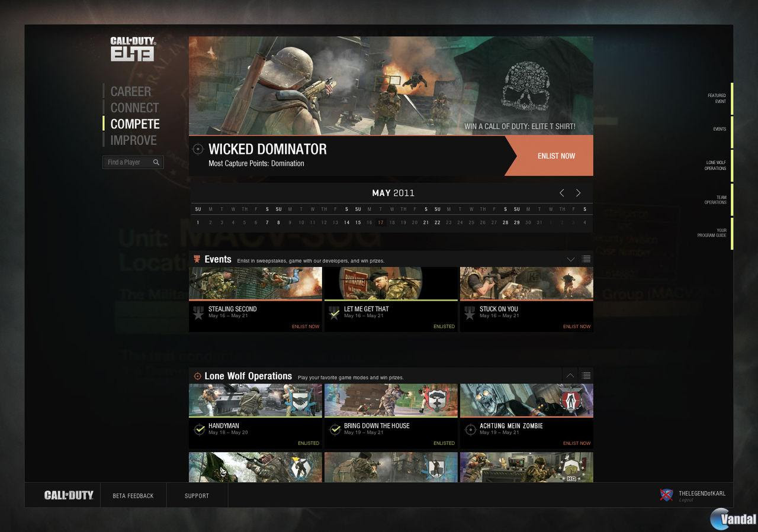Collapse Lone Wolf Operations with the up chevron

570,376
